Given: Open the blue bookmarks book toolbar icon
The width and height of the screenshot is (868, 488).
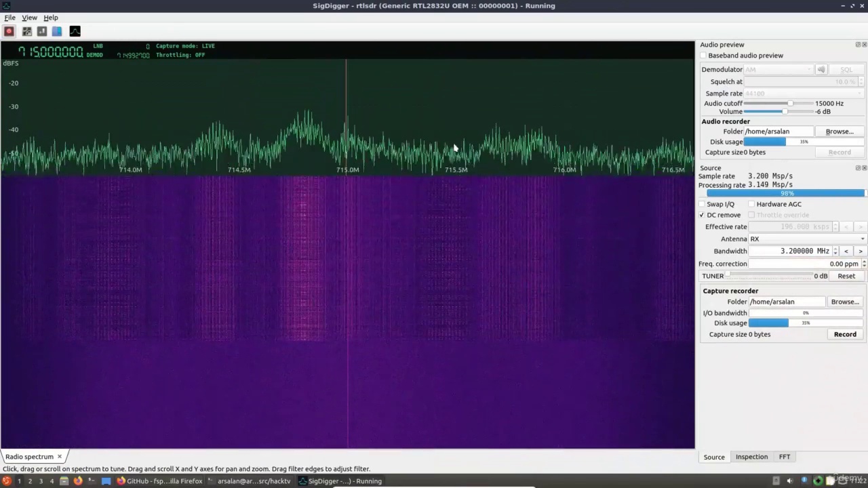Looking at the screenshot, I should tap(57, 31).
